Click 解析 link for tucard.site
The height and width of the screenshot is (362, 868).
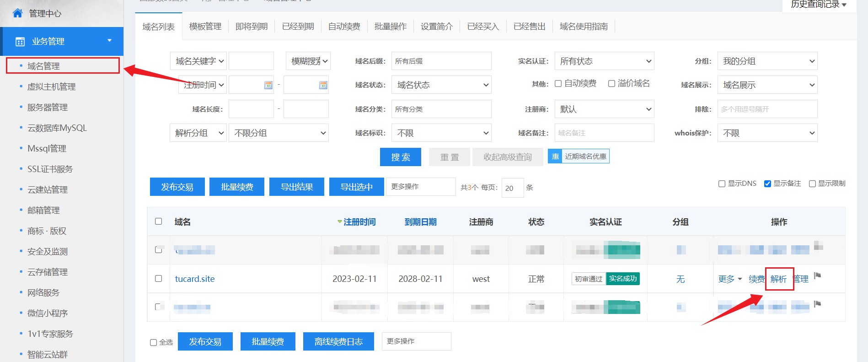pos(778,279)
